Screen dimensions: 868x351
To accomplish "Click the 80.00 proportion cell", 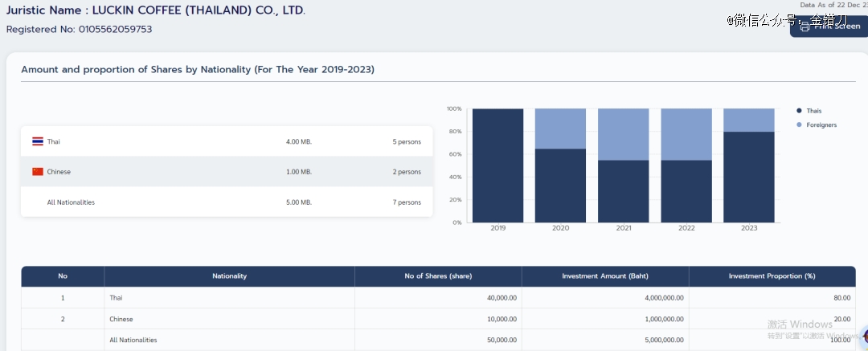I will pyautogui.click(x=772, y=298).
